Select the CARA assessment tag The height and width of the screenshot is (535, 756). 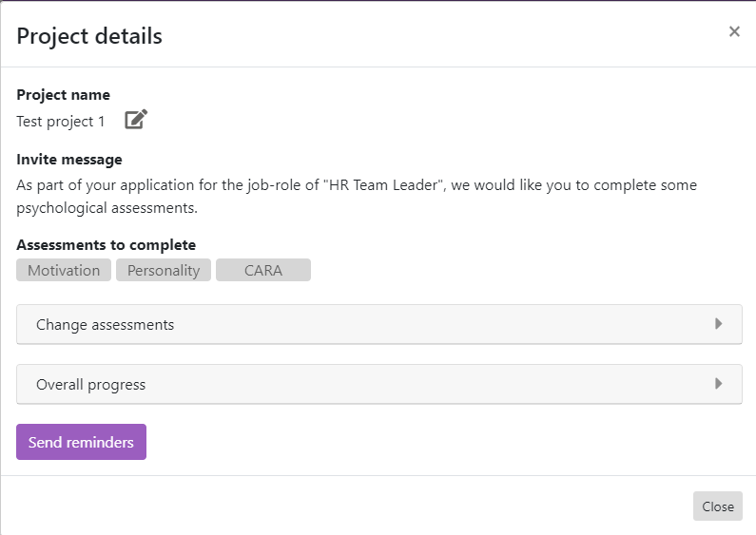[263, 271]
